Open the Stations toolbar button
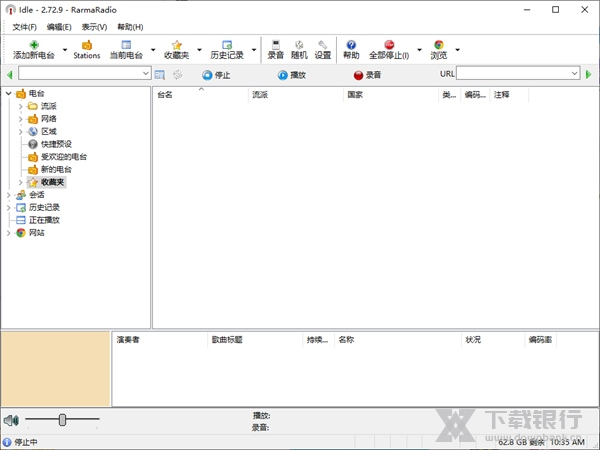600x450 pixels. [x=87, y=46]
